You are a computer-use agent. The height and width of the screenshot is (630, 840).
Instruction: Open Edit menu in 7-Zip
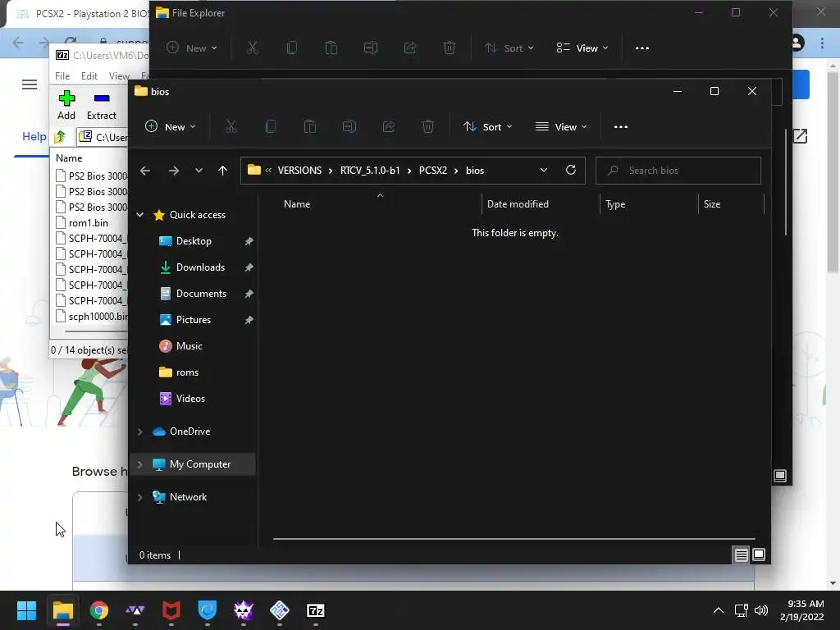tap(89, 76)
